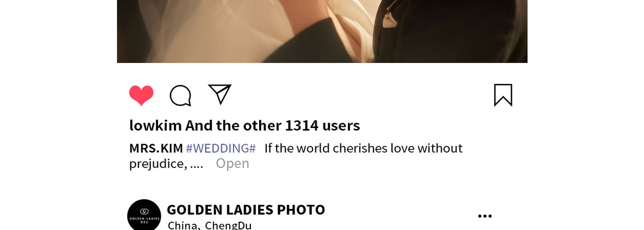Visit lowkim's profile from the likes line
This screenshot has height=230, width=644.
click(156, 125)
